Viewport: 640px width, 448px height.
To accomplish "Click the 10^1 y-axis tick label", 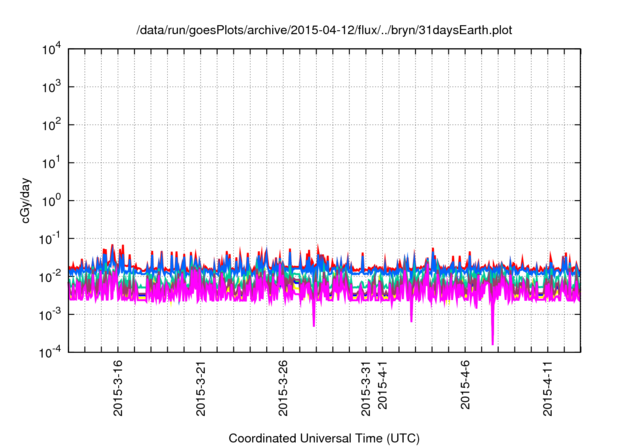I will click(50, 162).
